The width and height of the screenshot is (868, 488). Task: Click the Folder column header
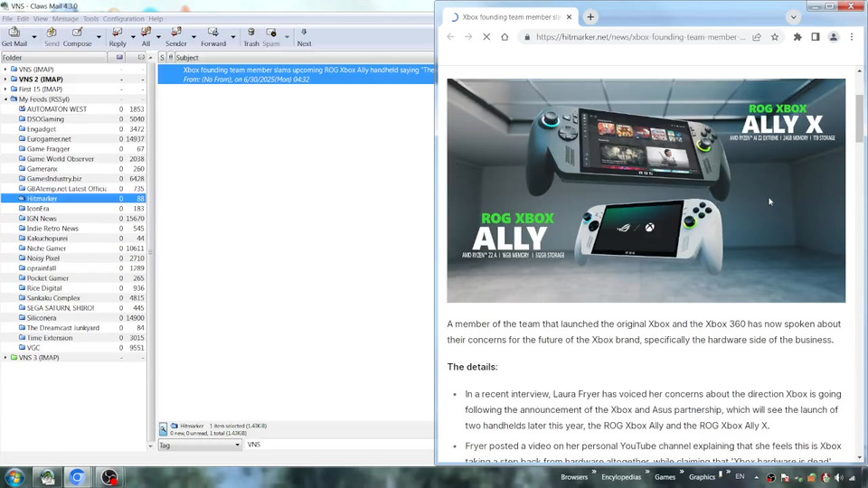pos(53,58)
